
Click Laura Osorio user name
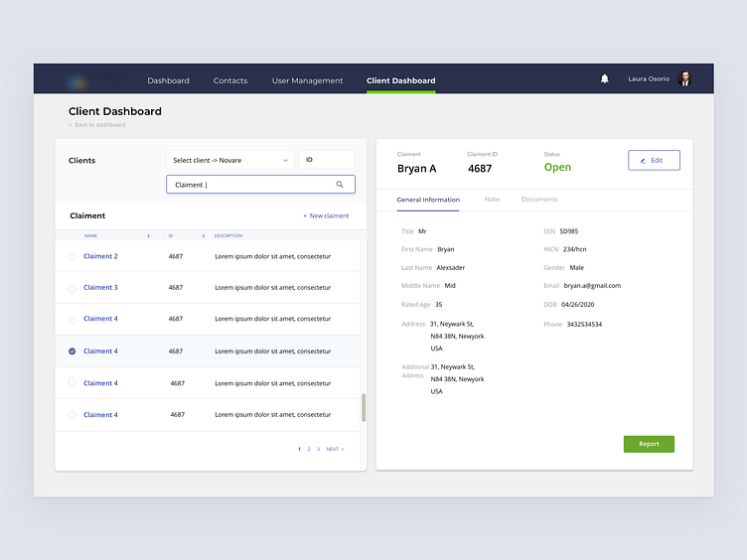pos(649,78)
